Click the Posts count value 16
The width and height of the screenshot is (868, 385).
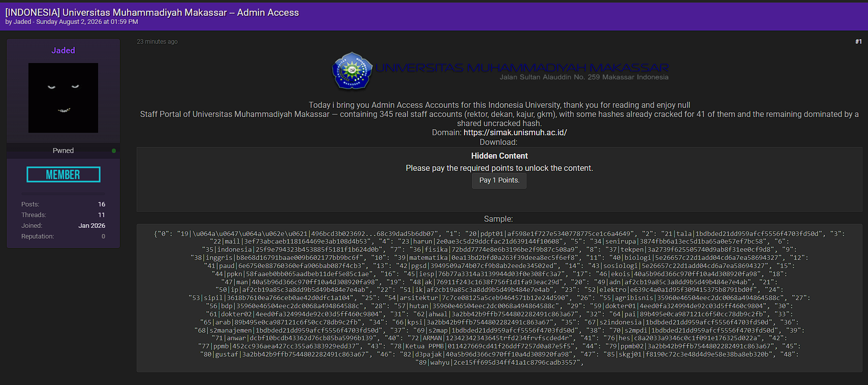[x=102, y=204]
